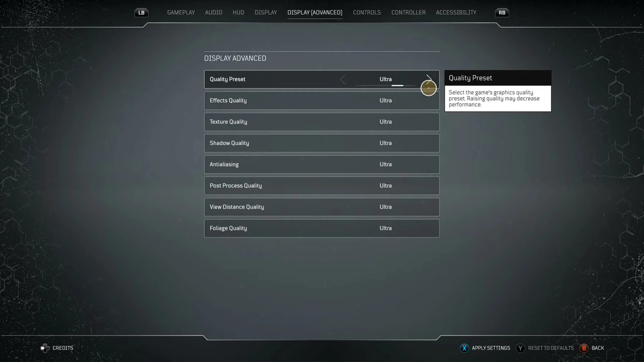Screen dimensions: 644x362
Task: Select the AUDIO settings tab
Action: [214, 12]
